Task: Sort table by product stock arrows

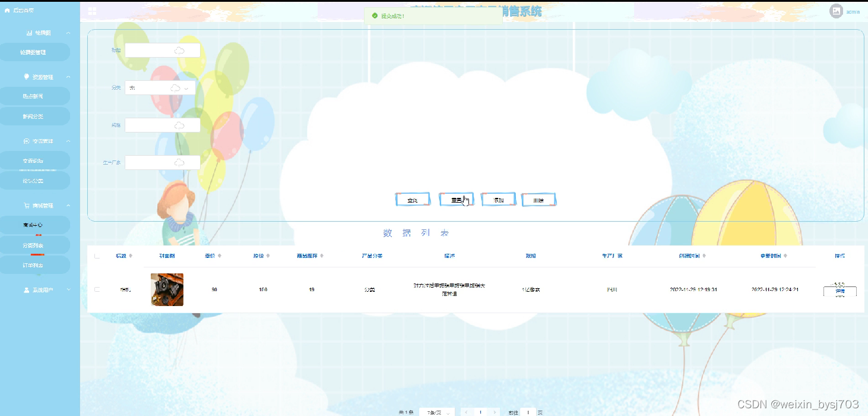Action: pyautogui.click(x=322, y=256)
